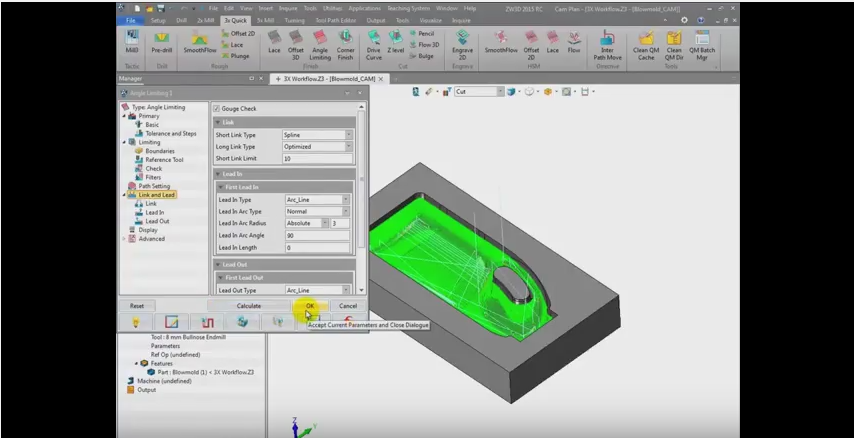The height and width of the screenshot is (438, 854).
Task: Open QM Batch Mgr tool
Action: [702, 45]
